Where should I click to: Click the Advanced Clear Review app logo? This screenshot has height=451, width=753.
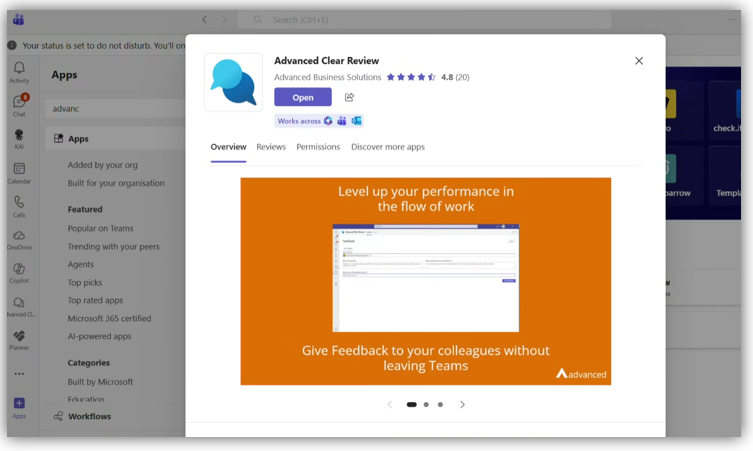point(233,82)
